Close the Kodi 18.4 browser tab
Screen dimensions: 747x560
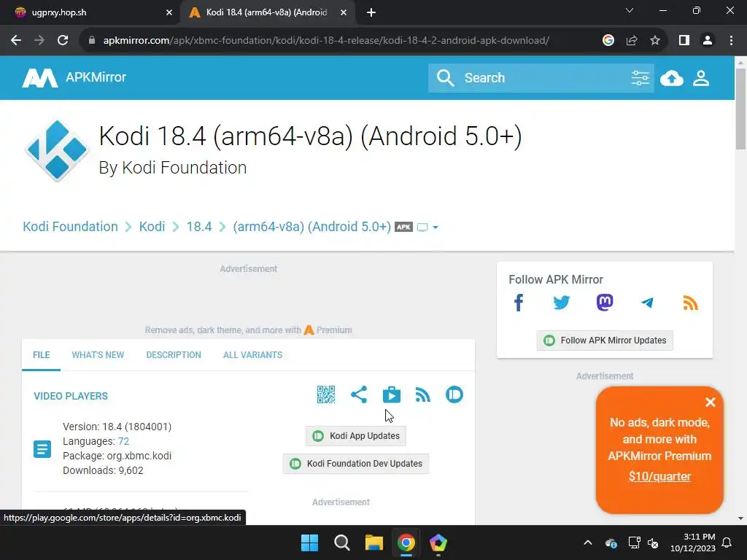coord(344,13)
